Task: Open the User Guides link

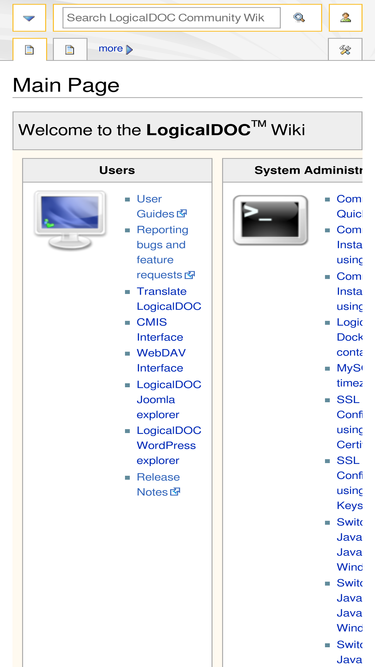Action: tap(162, 206)
